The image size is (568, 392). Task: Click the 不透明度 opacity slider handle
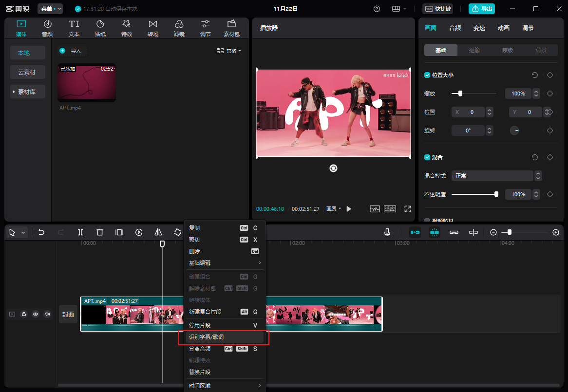496,194
